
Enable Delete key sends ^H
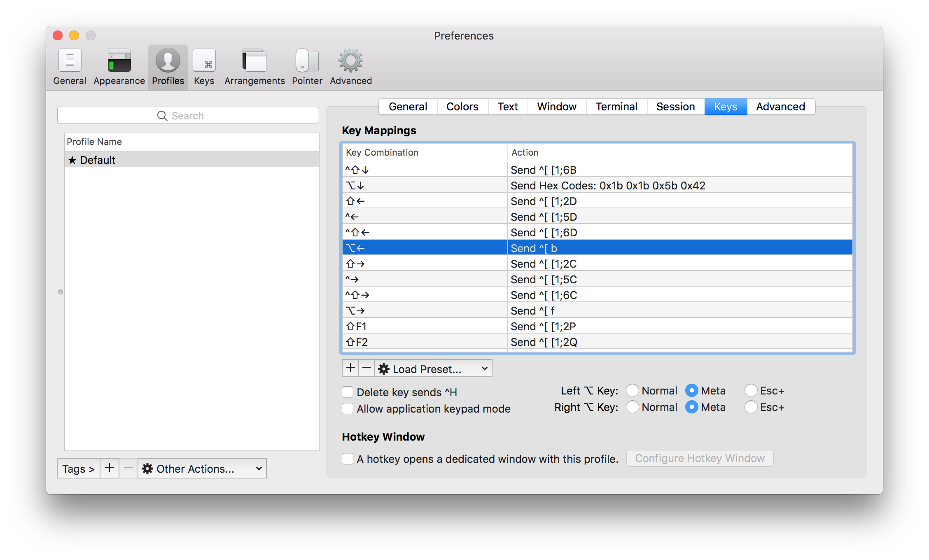348,392
